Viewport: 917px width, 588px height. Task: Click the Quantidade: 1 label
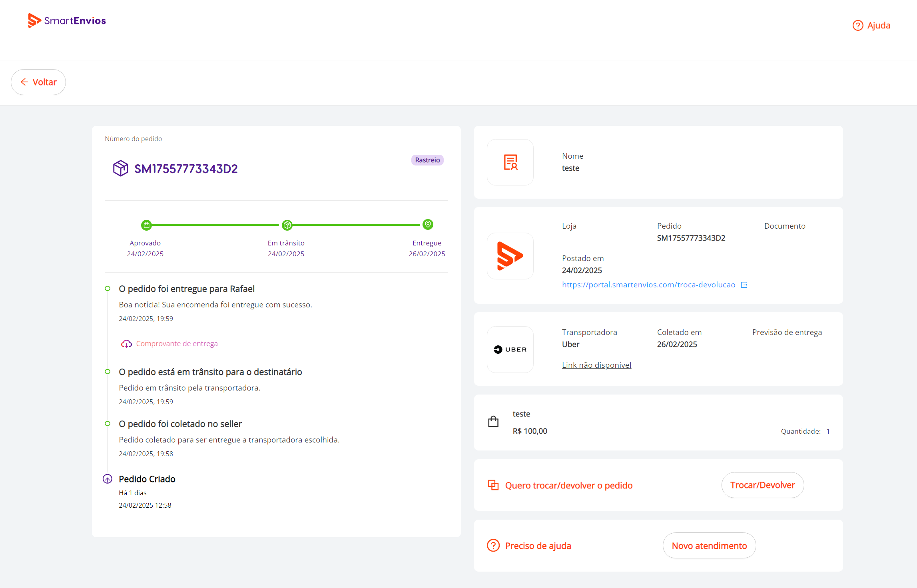[x=805, y=431]
